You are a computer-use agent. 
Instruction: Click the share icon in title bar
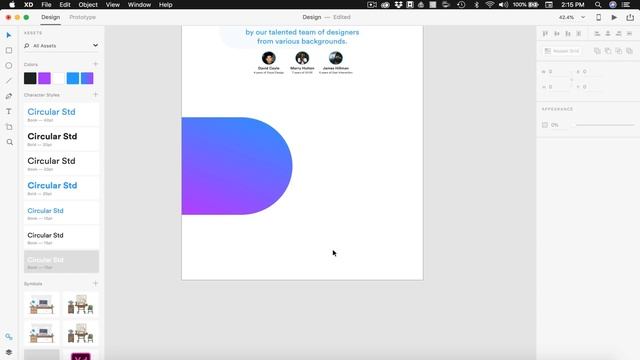[x=630, y=17]
